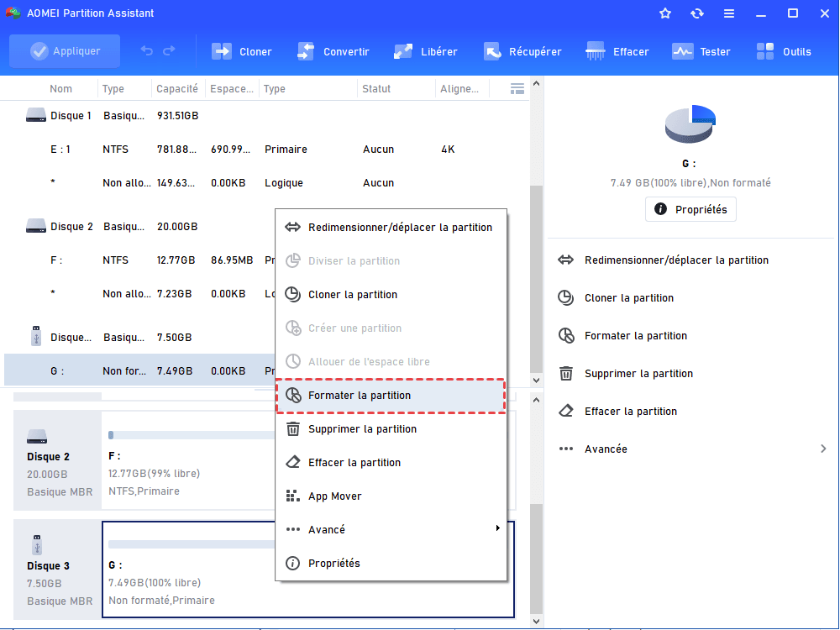This screenshot has height=630, width=840.
Task: Select the E: 1 partition row
Action: coord(266,150)
